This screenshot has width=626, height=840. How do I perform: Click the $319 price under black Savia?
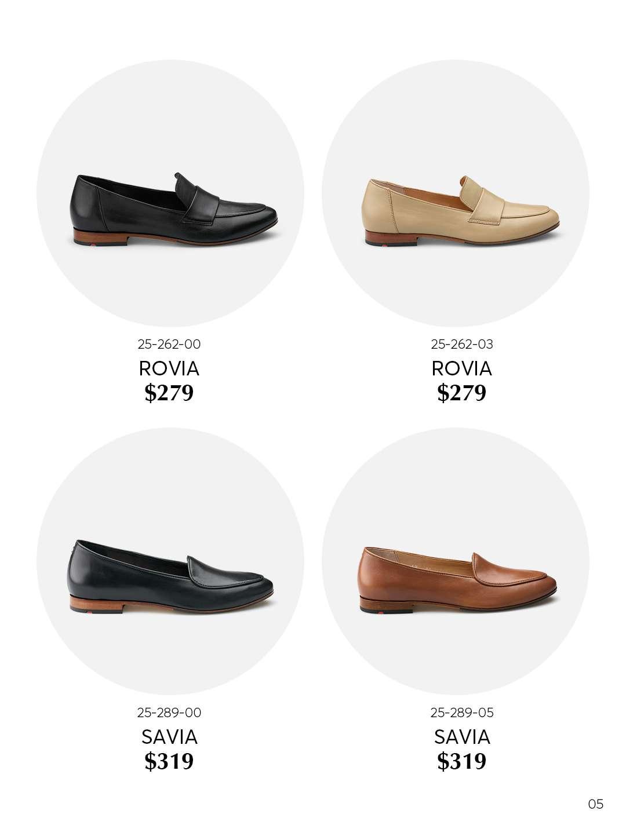coord(169,761)
